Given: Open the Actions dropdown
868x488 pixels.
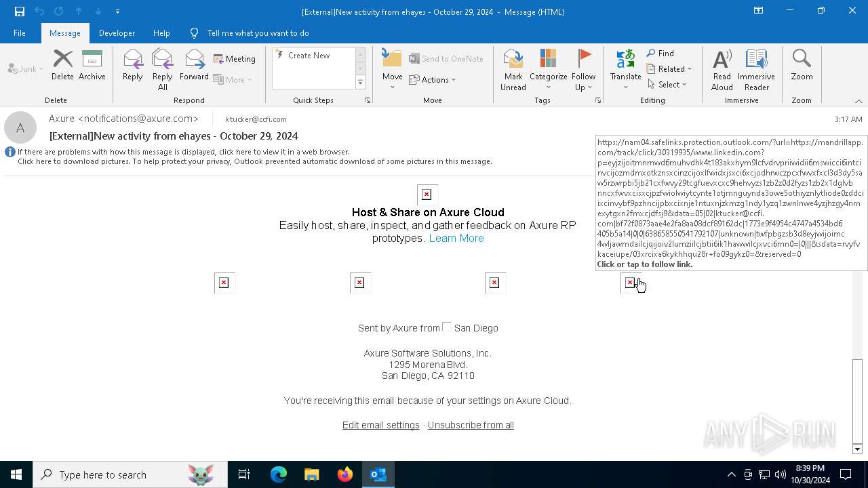Looking at the screenshot, I should pos(433,79).
